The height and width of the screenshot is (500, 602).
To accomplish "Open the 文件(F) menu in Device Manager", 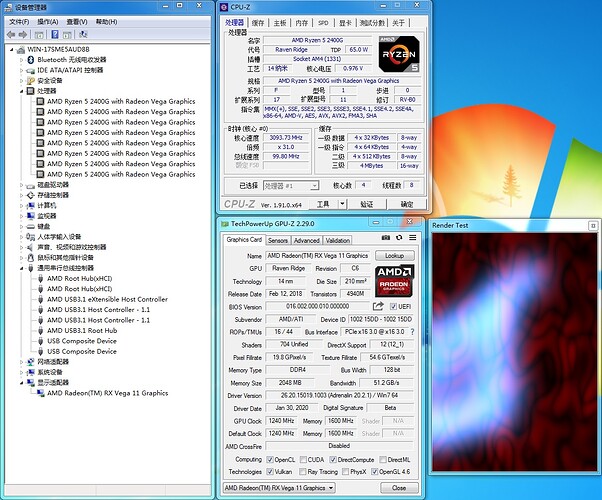I will click(x=19, y=22).
